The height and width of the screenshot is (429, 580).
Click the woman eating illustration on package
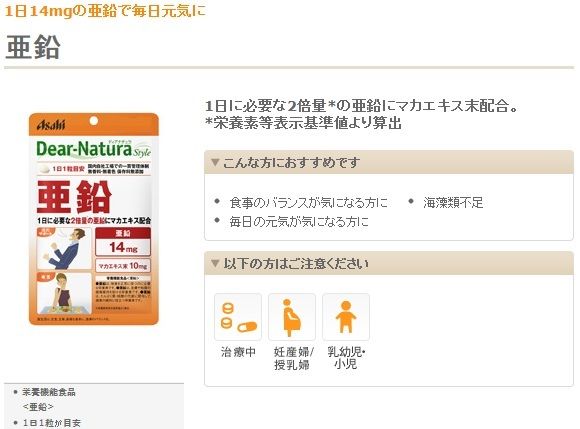tap(64, 294)
